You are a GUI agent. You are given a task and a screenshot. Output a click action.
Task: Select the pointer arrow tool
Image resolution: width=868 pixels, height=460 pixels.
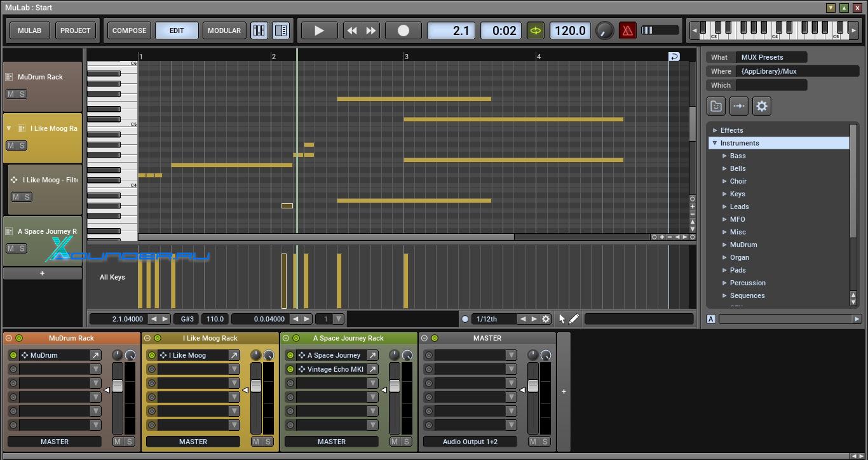[x=562, y=319]
